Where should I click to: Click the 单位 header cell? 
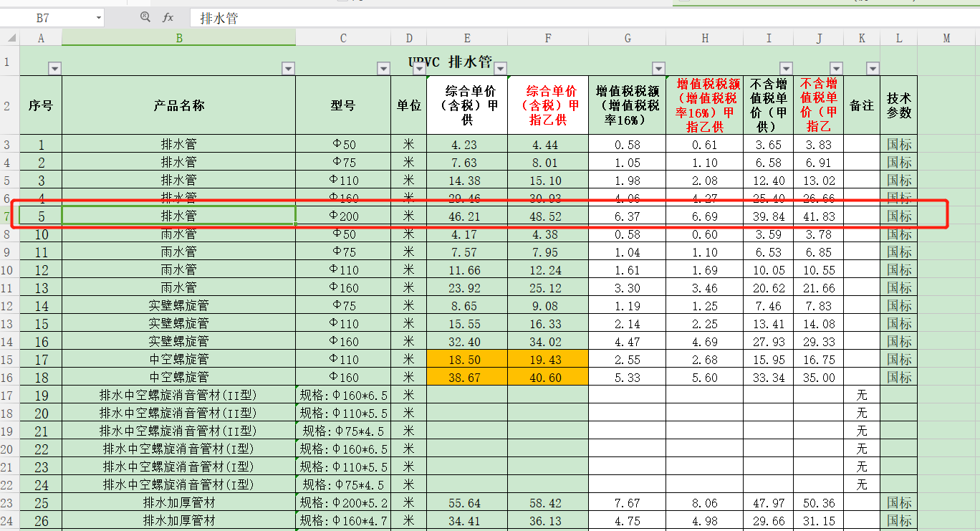[x=409, y=105]
